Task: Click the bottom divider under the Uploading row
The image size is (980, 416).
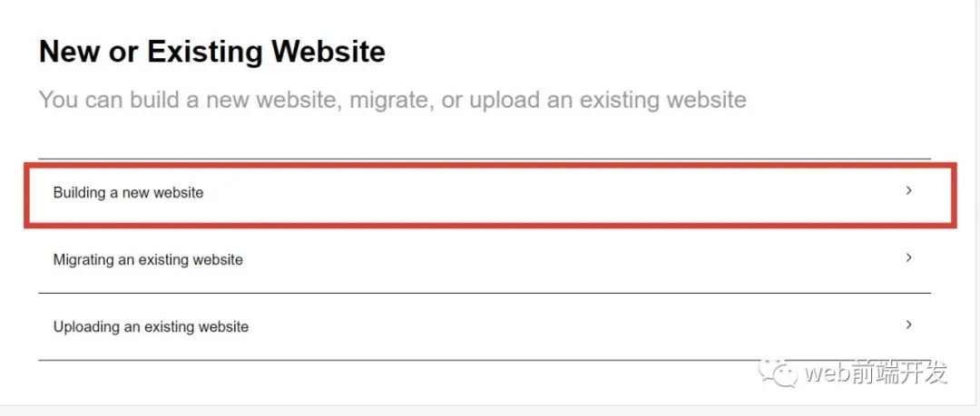Action: point(484,360)
